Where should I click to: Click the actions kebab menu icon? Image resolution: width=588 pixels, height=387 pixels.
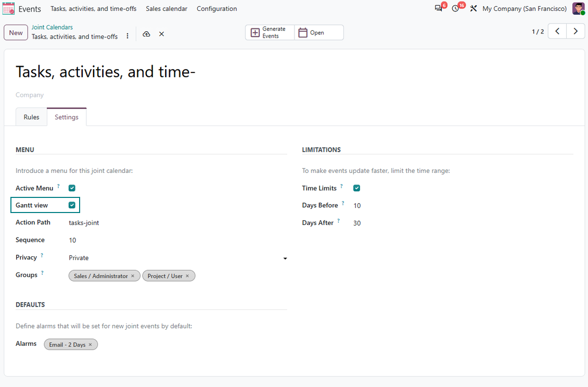point(127,36)
